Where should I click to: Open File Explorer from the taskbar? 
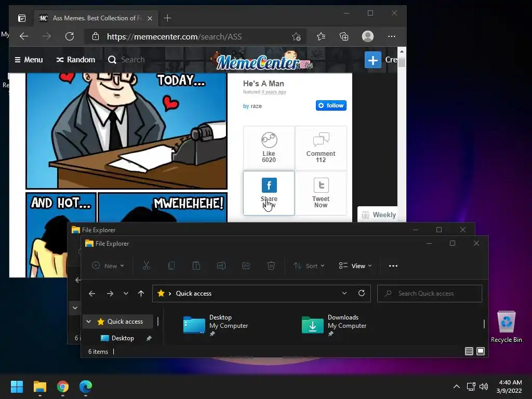tap(40, 387)
